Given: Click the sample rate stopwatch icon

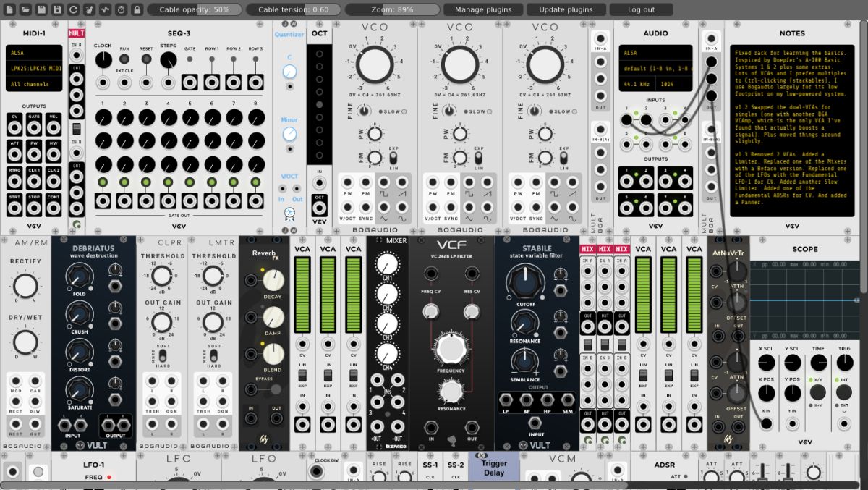Looking at the screenshot, I should click(x=121, y=9).
